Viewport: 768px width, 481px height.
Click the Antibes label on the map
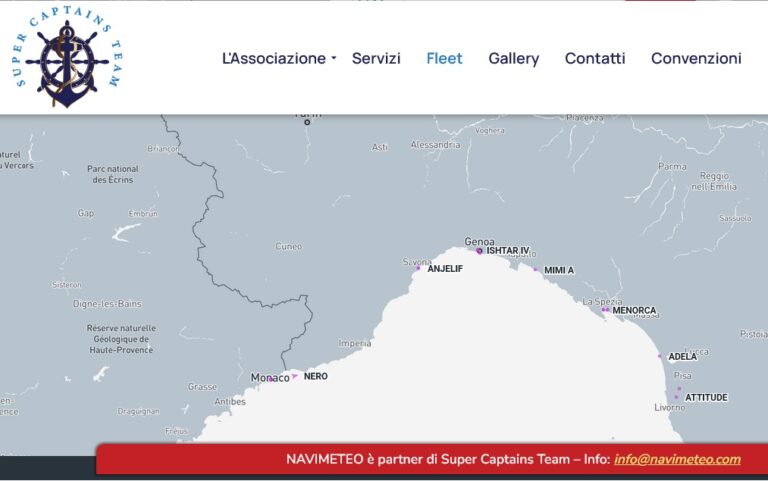[x=230, y=401]
